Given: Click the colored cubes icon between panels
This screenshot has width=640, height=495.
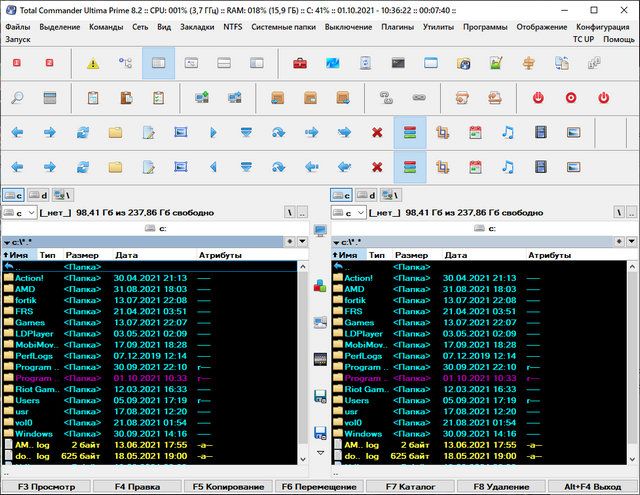Looking at the screenshot, I should tap(320, 286).
